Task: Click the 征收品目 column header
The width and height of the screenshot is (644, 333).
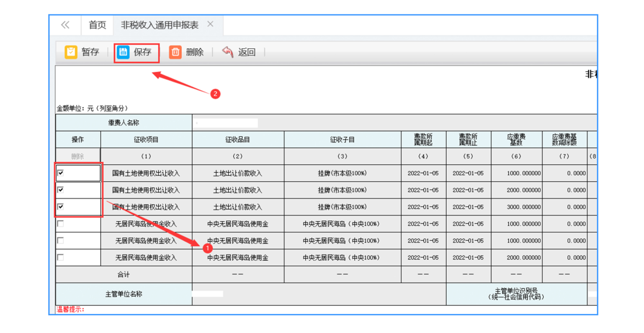Action: [238, 140]
